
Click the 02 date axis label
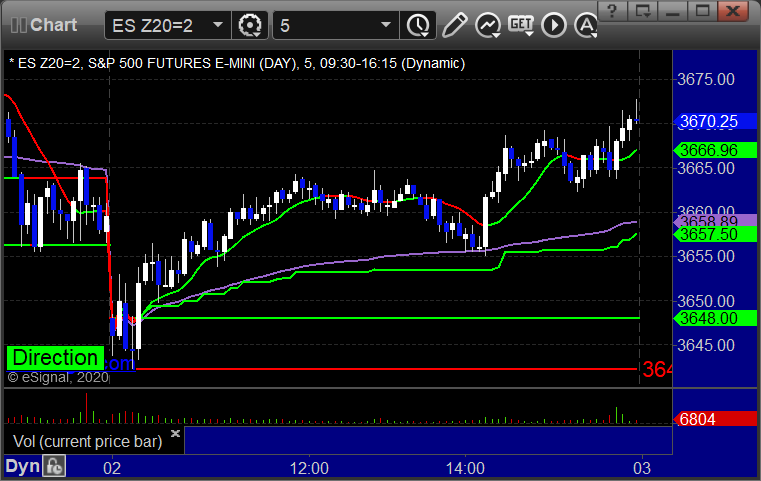[112, 468]
